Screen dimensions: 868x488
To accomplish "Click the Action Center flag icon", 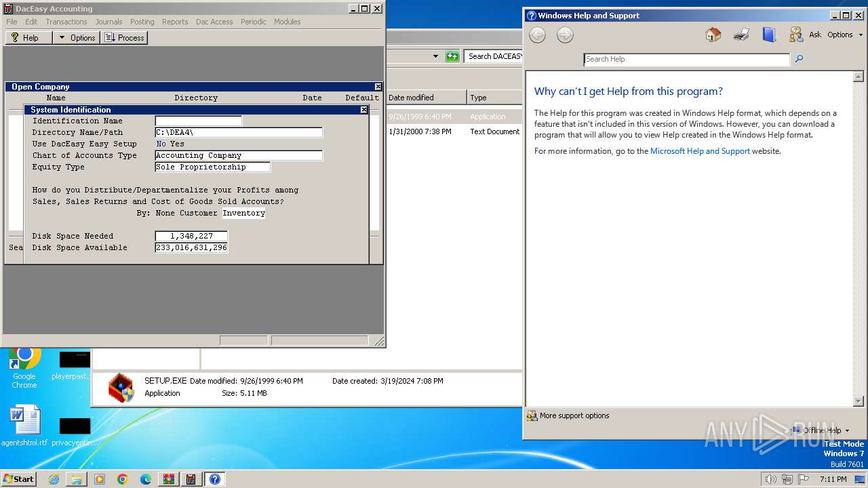I will tap(804, 479).
